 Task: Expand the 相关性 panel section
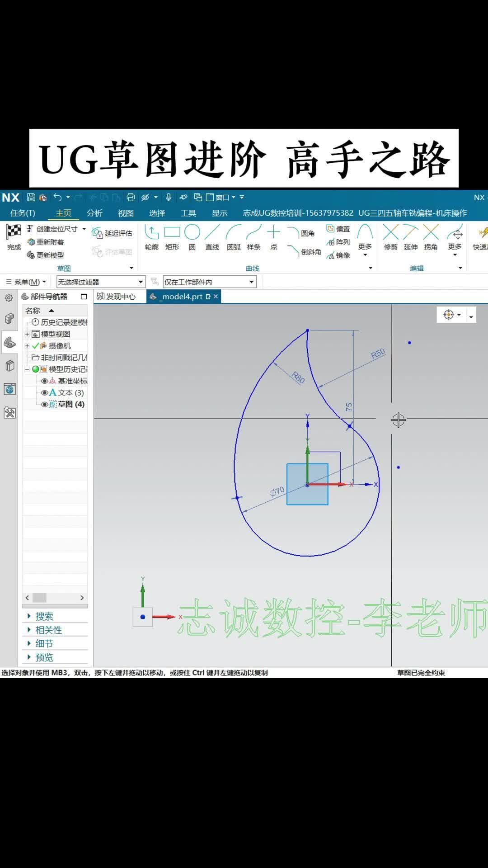coord(48,630)
